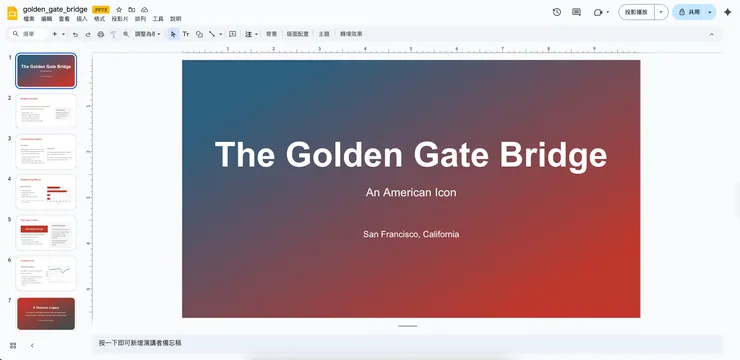Open the 插入 menu
The image size is (740, 360).
[x=82, y=19]
